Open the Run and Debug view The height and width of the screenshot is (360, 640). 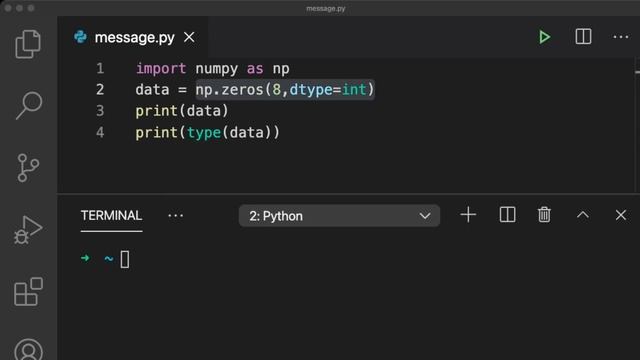click(x=28, y=230)
